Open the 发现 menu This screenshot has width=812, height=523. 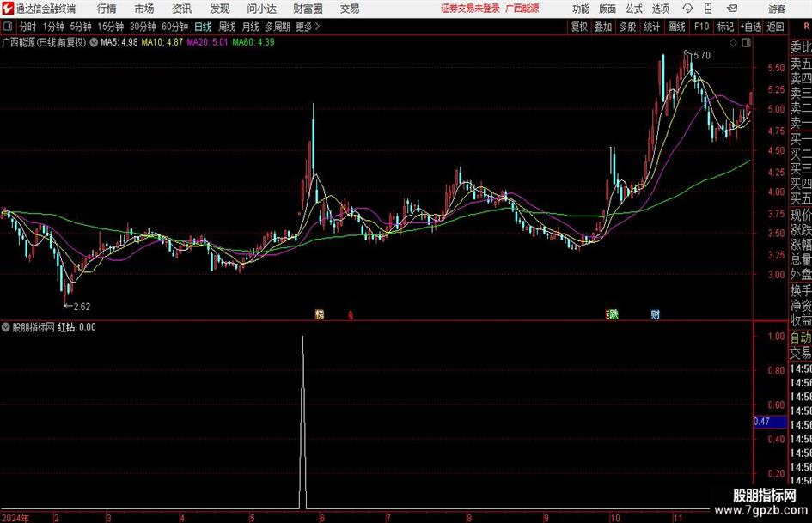click(220, 9)
